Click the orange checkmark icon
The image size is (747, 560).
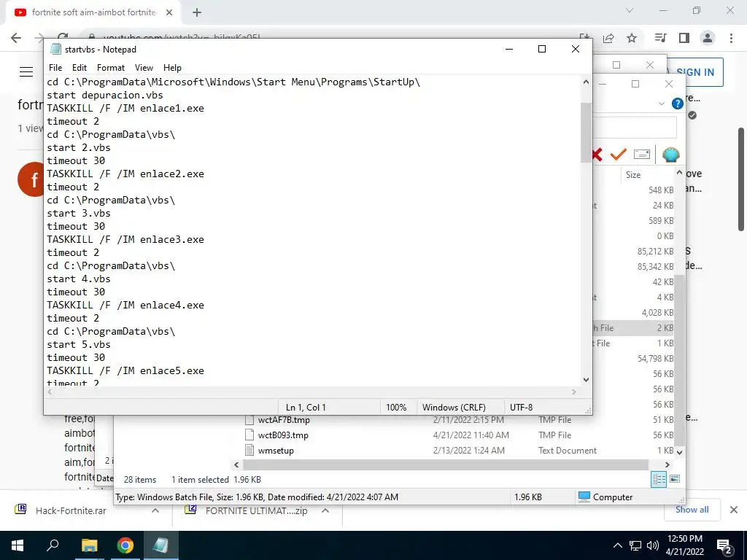[619, 155]
